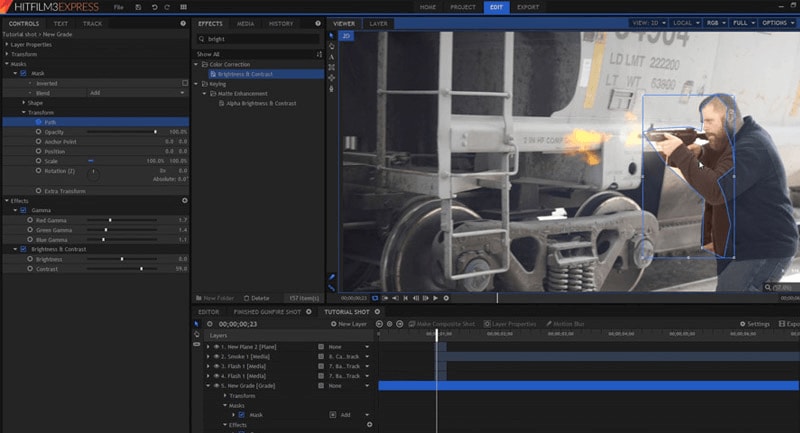
Task: Adjust the Contrast slider
Action: (141, 268)
